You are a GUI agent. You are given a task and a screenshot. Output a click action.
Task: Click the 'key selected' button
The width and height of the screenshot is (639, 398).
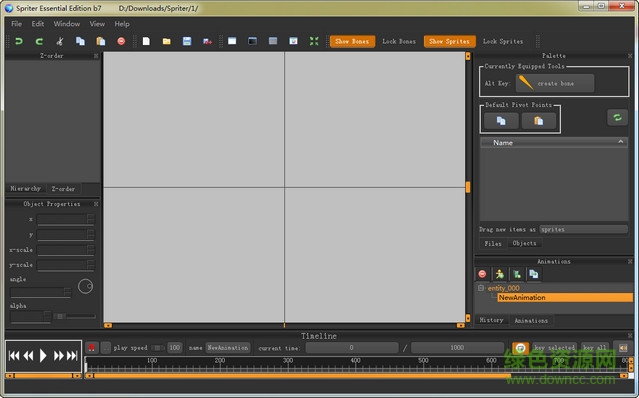[x=555, y=347]
